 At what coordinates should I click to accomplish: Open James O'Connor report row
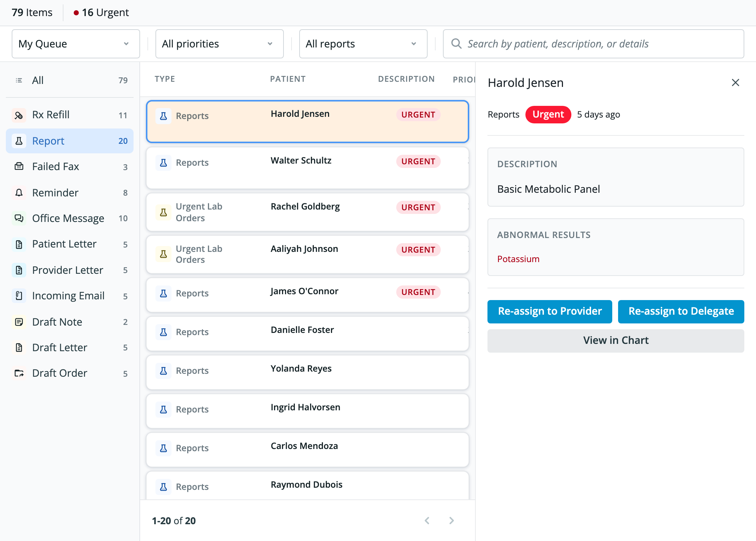click(308, 295)
